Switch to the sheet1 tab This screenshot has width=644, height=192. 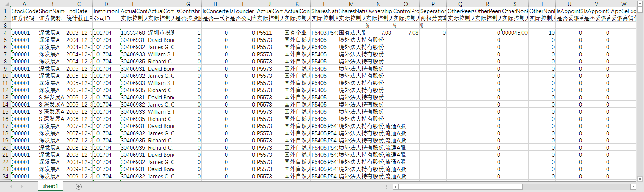tap(50, 186)
